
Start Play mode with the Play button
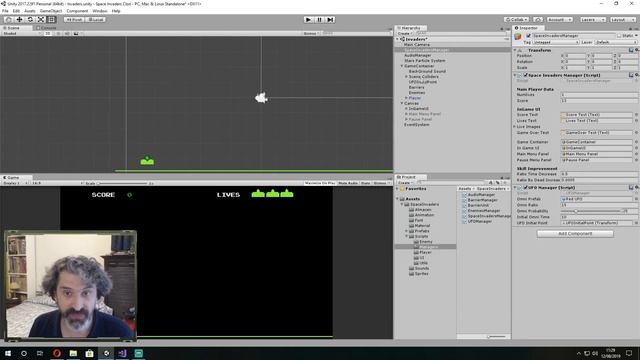[309, 19]
